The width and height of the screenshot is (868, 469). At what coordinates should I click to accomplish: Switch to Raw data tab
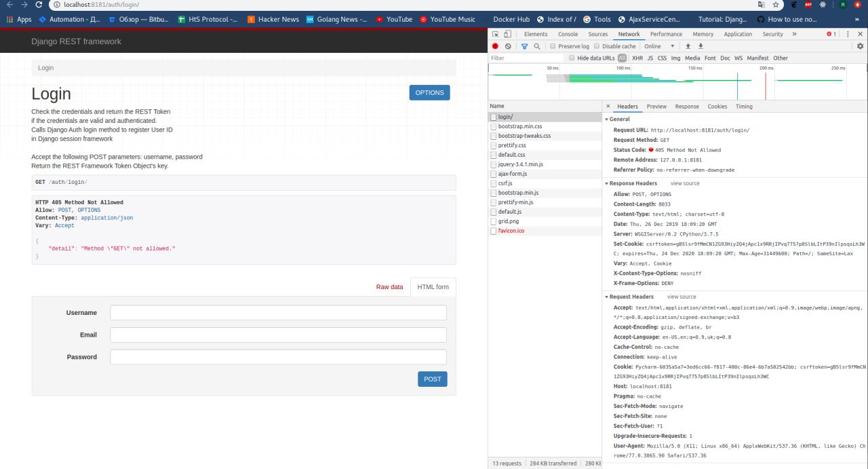coord(389,287)
